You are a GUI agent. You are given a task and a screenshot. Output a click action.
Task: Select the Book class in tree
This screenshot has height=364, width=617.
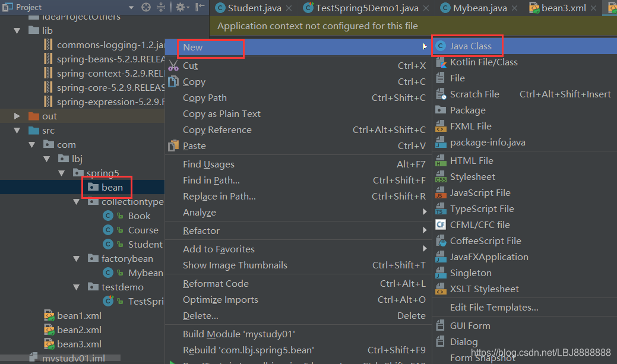coord(139,216)
